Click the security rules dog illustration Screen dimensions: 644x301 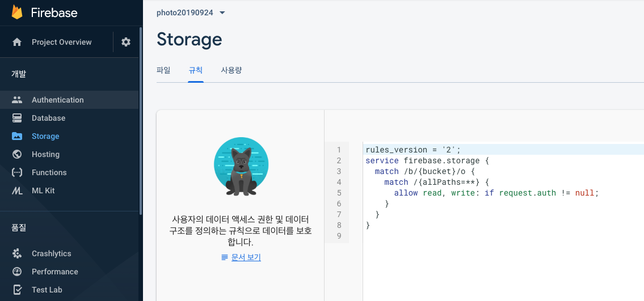(x=241, y=166)
